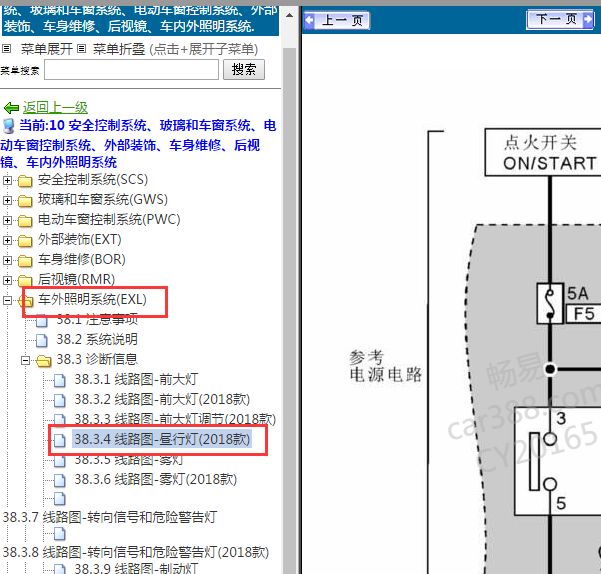This screenshot has height=574, width=601.
Task: Expand the 外部装饰(EXT) node
Action: coord(7,240)
